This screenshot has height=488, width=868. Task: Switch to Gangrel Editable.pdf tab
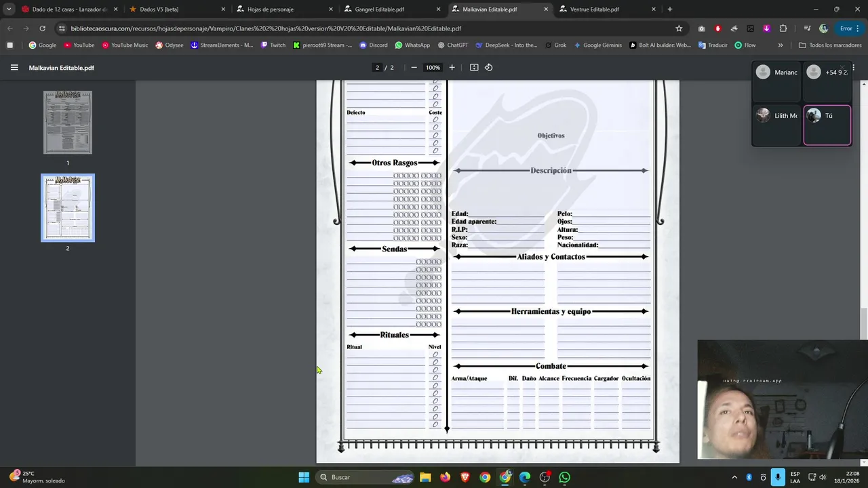tap(393, 9)
